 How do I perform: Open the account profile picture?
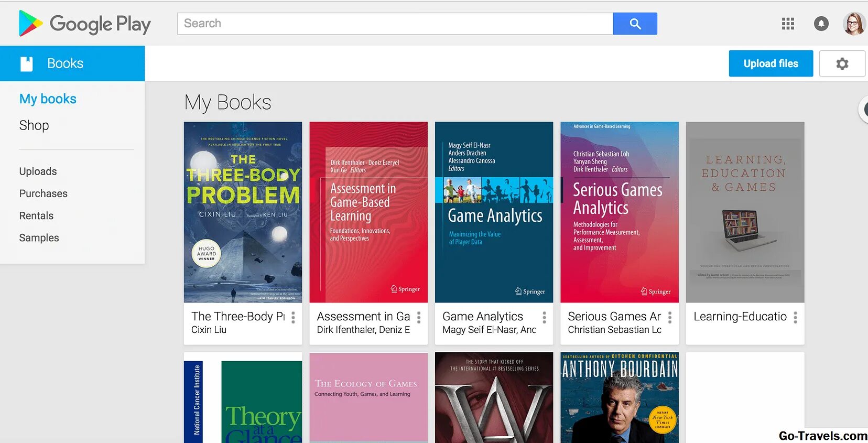854,24
